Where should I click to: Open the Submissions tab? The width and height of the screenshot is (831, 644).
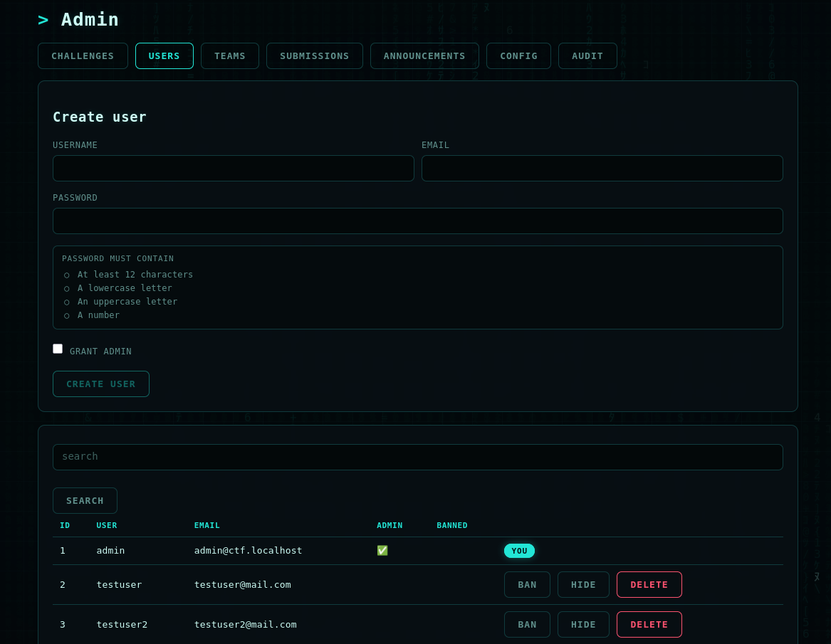314,56
